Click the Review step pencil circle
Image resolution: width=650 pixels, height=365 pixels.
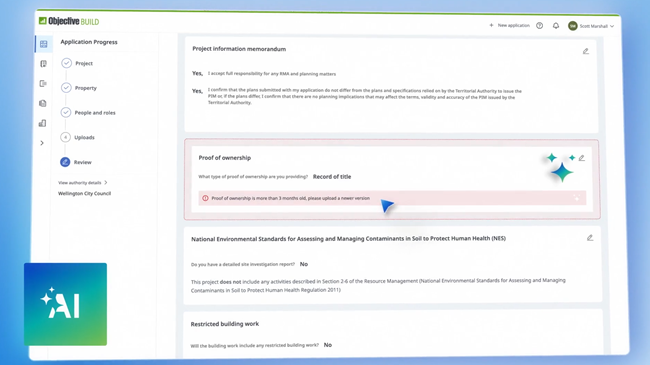tap(65, 162)
